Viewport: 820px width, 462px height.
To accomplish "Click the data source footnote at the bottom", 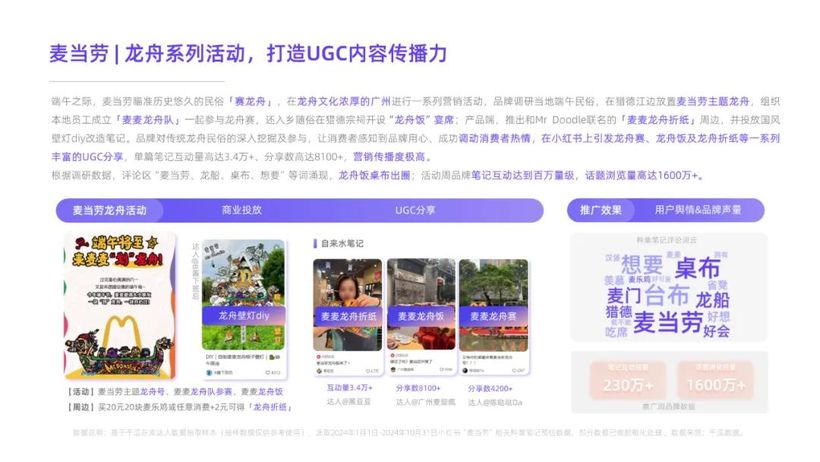I will point(408,433).
